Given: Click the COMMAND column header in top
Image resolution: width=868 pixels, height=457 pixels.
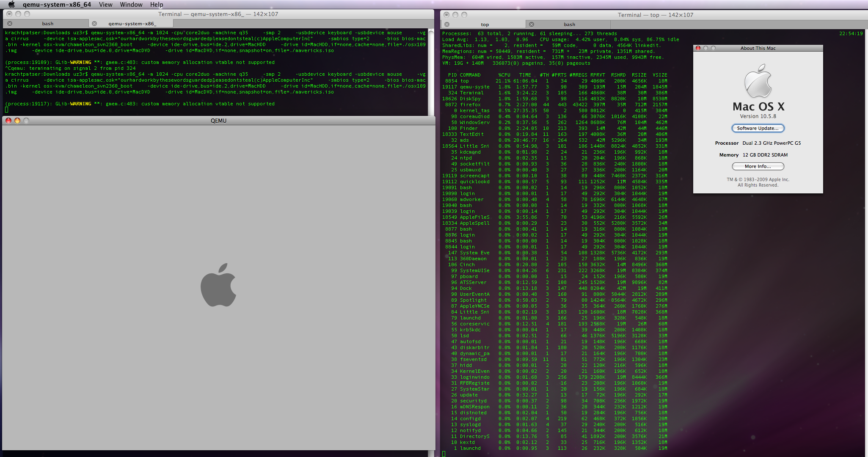Looking at the screenshot, I should point(470,75).
